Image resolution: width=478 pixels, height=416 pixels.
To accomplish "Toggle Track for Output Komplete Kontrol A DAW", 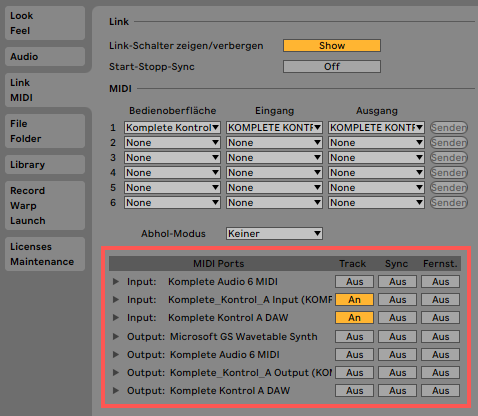I will [x=354, y=391].
